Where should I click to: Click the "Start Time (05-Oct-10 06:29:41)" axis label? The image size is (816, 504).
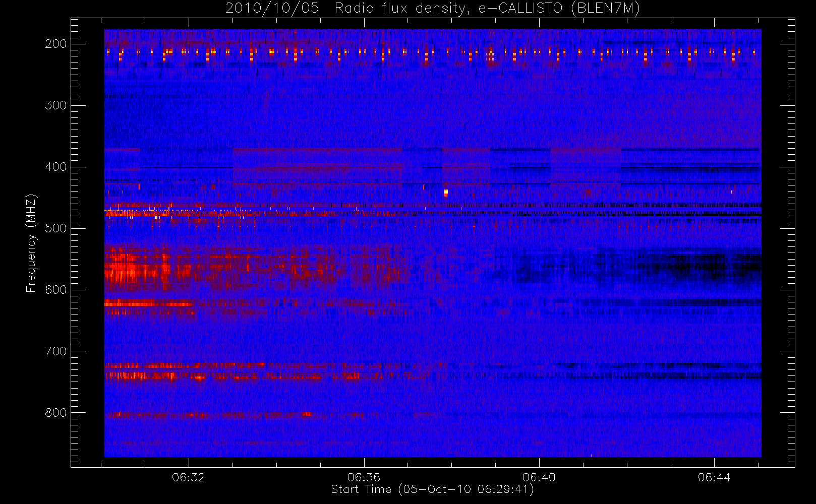(432, 489)
